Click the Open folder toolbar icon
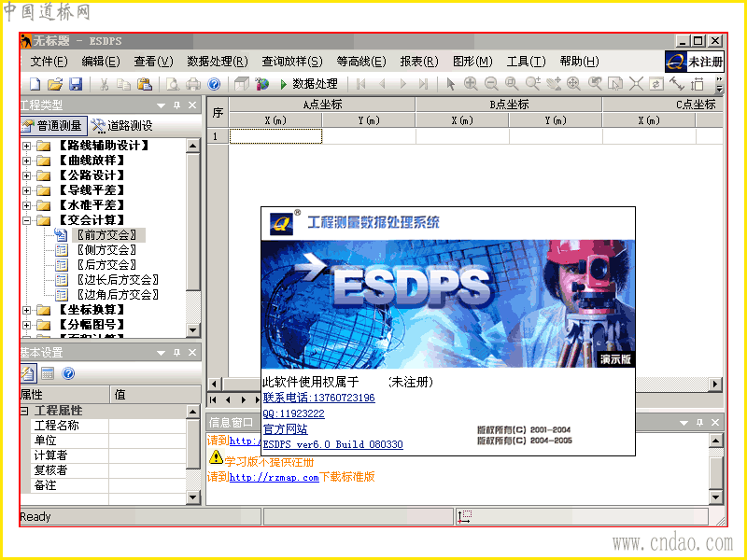This screenshot has width=747, height=560. coord(55,84)
